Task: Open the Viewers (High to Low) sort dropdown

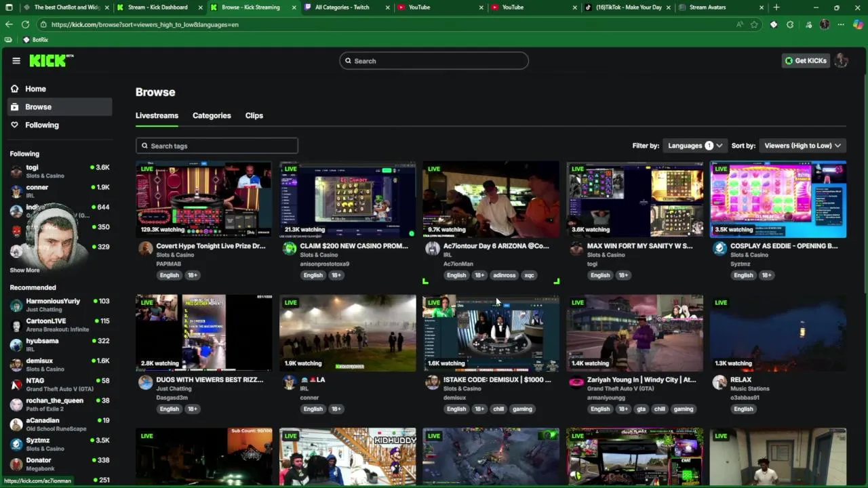Action: click(x=803, y=146)
